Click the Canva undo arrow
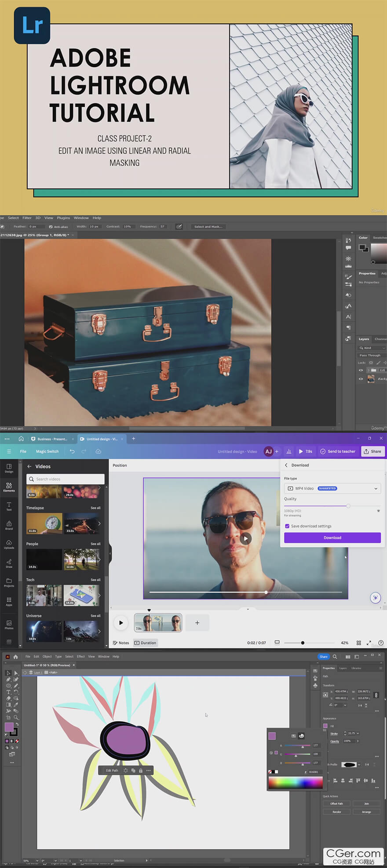Image resolution: width=387 pixels, height=868 pixels. pos(72,451)
